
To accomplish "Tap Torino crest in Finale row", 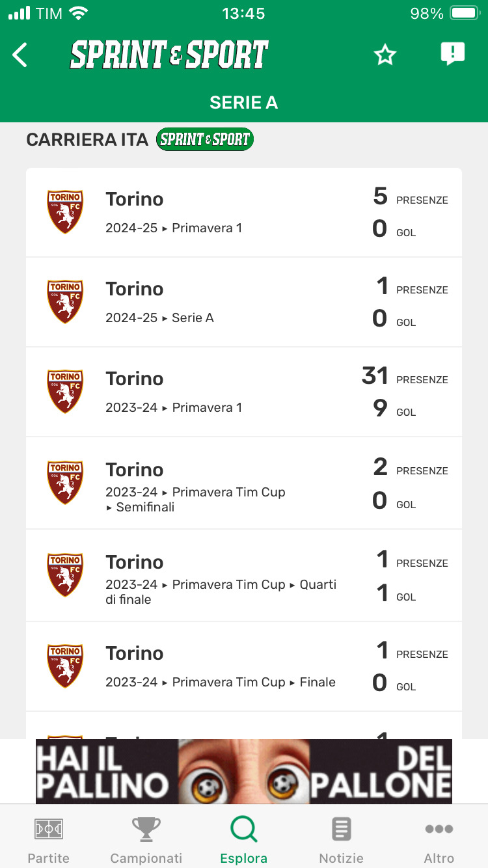I will (x=65, y=666).
